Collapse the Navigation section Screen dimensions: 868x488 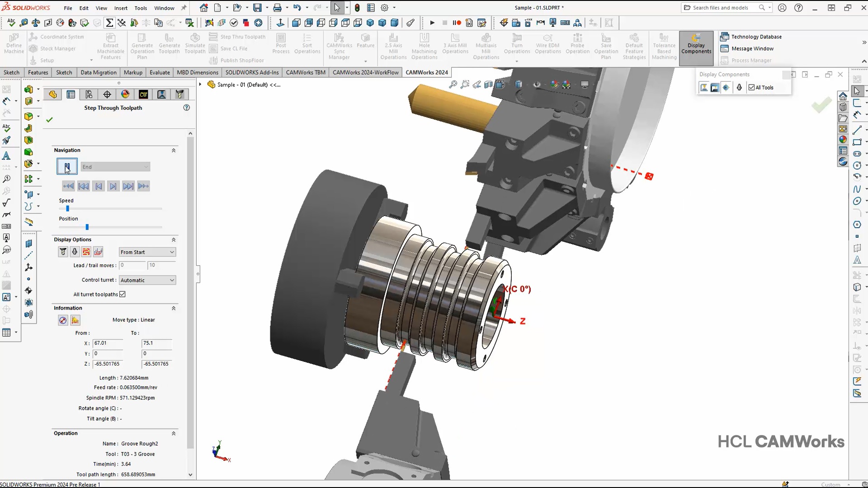(x=174, y=150)
